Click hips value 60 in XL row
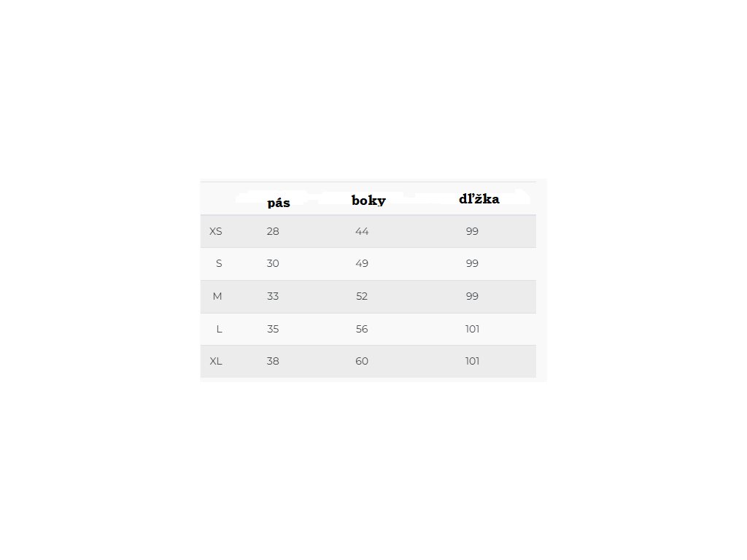 (x=362, y=361)
